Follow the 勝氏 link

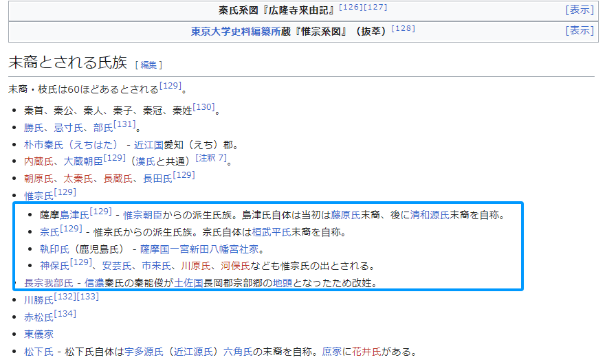(x=34, y=128)
